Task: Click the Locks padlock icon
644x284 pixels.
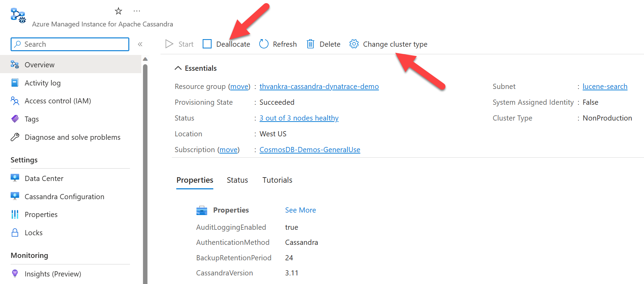Action: tap(15, 232)
